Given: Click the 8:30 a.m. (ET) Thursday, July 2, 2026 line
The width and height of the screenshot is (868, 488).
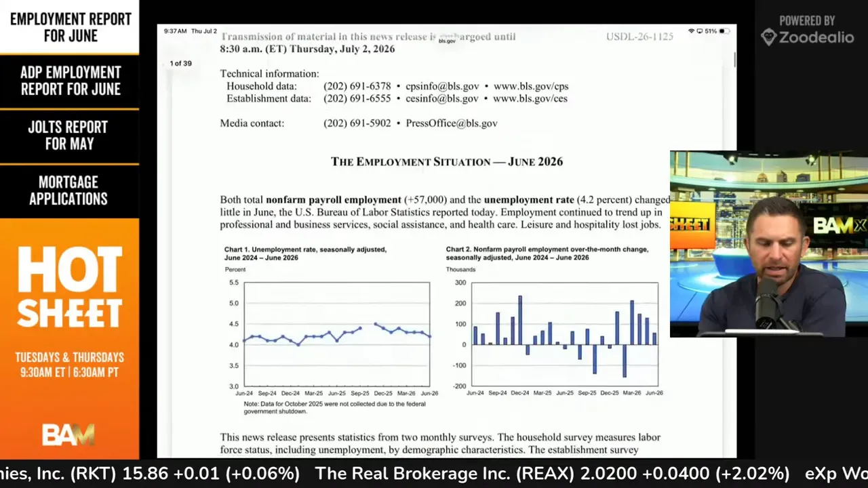Looking at the screenshot, I should pos(307,49).
